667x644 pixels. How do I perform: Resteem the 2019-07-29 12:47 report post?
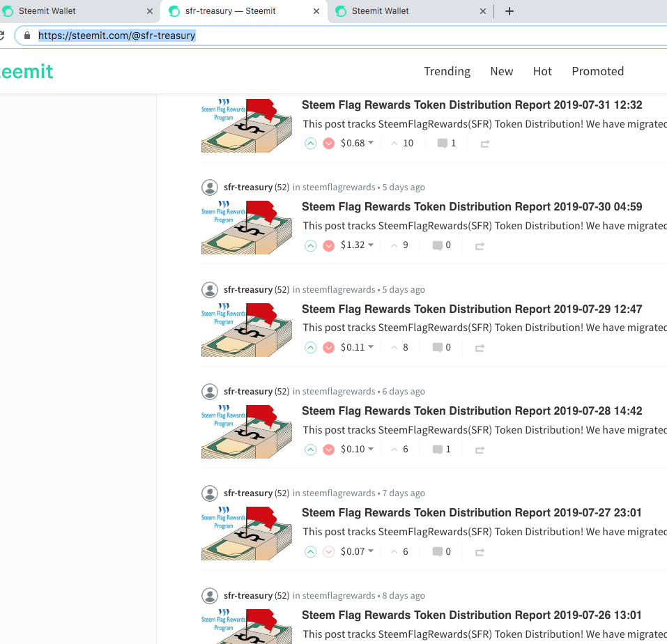coord(480,348)
